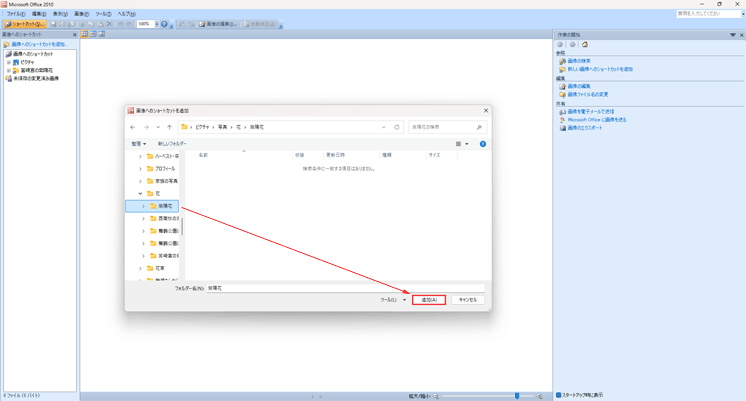
Task: Click the refresh icon beside the address bar
Action: click(397, 127)
